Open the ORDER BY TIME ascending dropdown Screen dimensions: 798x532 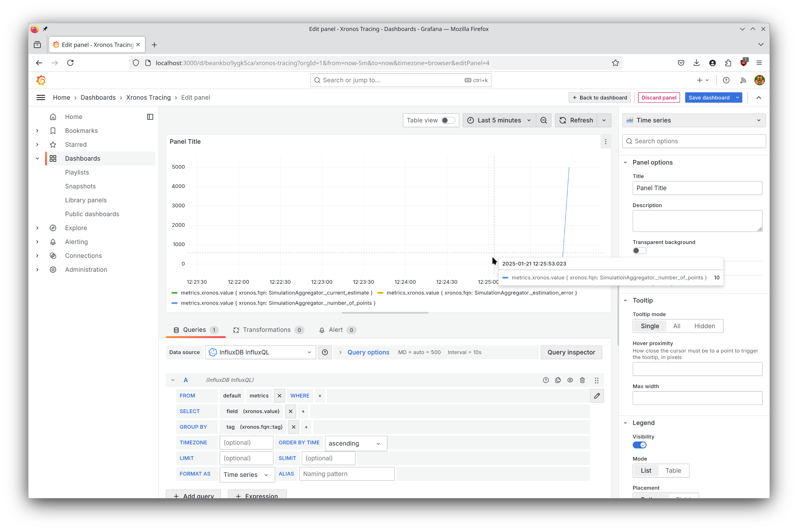coord(355,443)
